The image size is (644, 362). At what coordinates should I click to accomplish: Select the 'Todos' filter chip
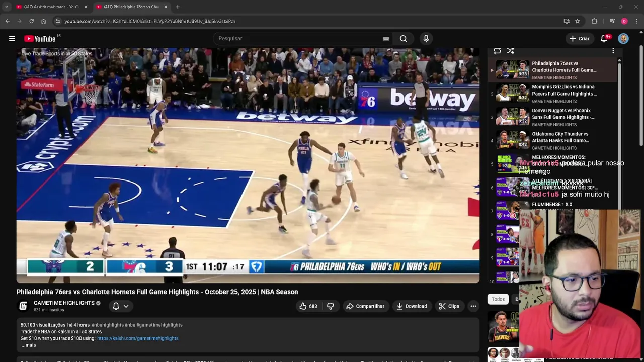click(x=498, y=299)
